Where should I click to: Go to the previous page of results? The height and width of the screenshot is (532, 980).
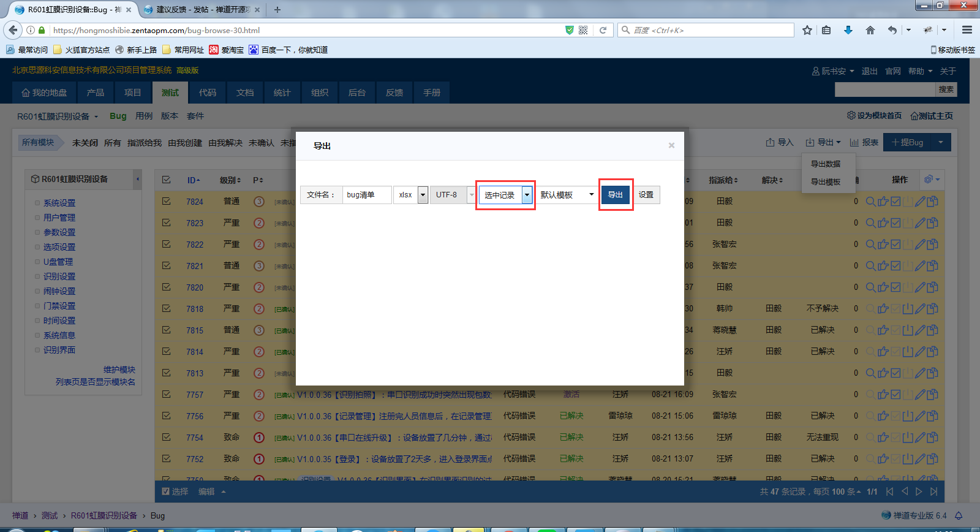pyautogui.click(x=905, y=492)
